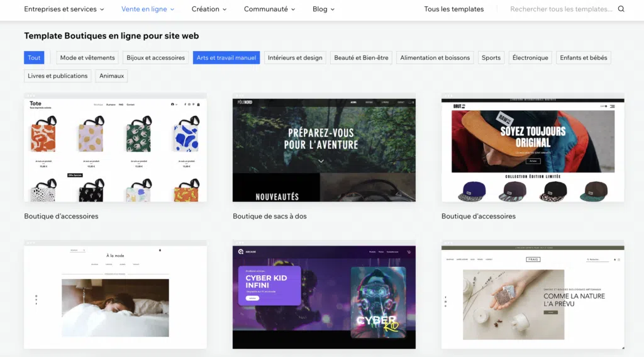Click the template search input field
The image size is (644, 357).
(560, 9)
